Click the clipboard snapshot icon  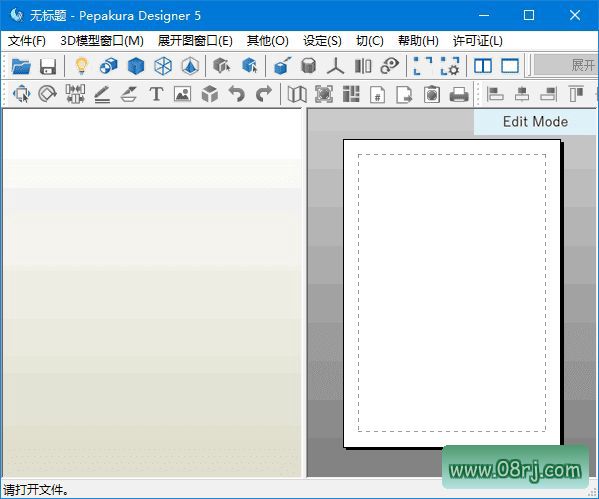coord(432,94)
